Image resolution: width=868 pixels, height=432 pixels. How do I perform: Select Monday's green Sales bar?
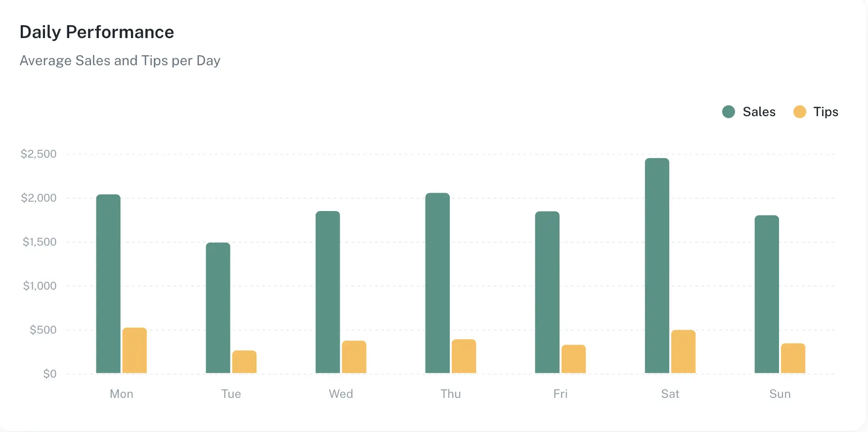[x=108, y=284]
